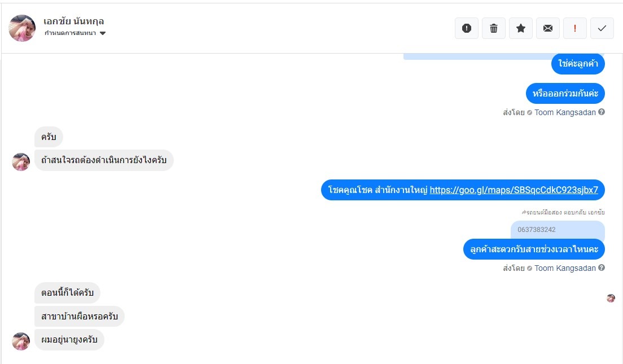Select the ลูกค้าสะดวกรับสายช่วงเวลาไหนคะ message bubble

pyautogui.click(x=534, y=249)
